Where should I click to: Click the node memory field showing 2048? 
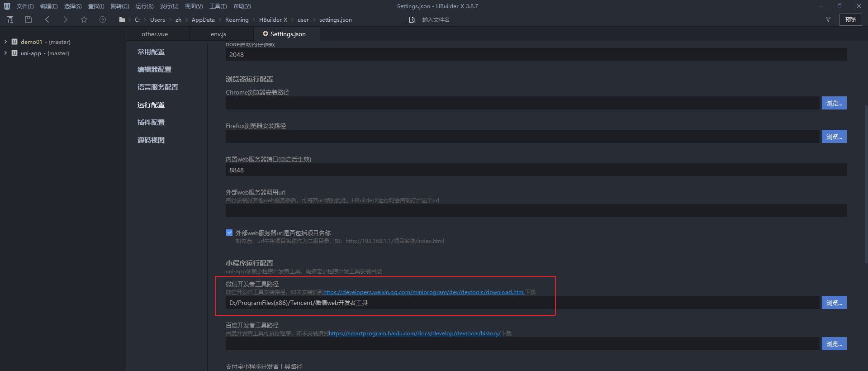[536, 55]
